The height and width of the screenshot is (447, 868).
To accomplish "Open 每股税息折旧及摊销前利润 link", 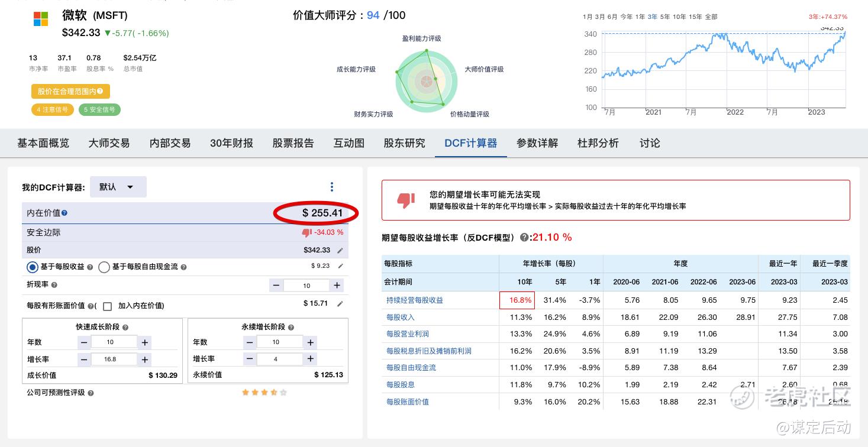I will tap(429, 351).
